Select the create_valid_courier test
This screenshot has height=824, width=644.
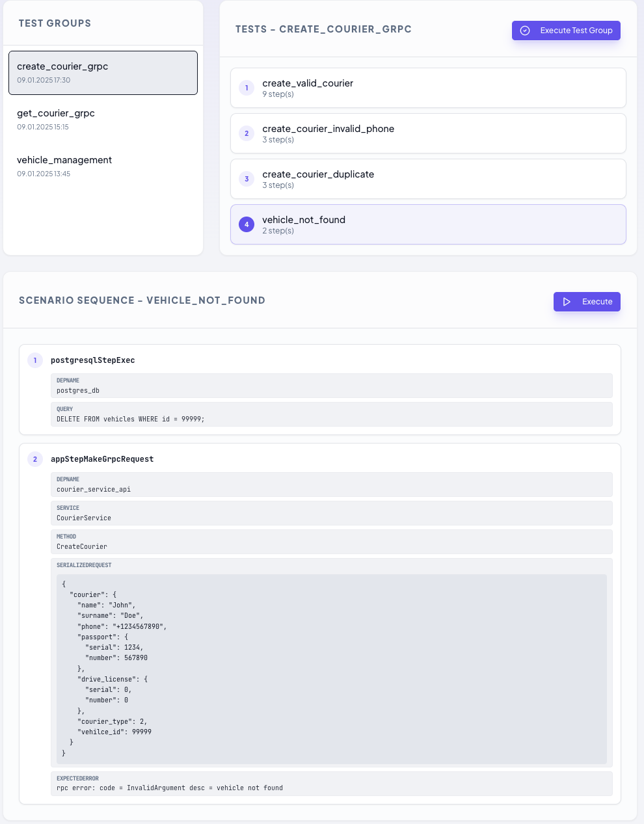point(428,88)
